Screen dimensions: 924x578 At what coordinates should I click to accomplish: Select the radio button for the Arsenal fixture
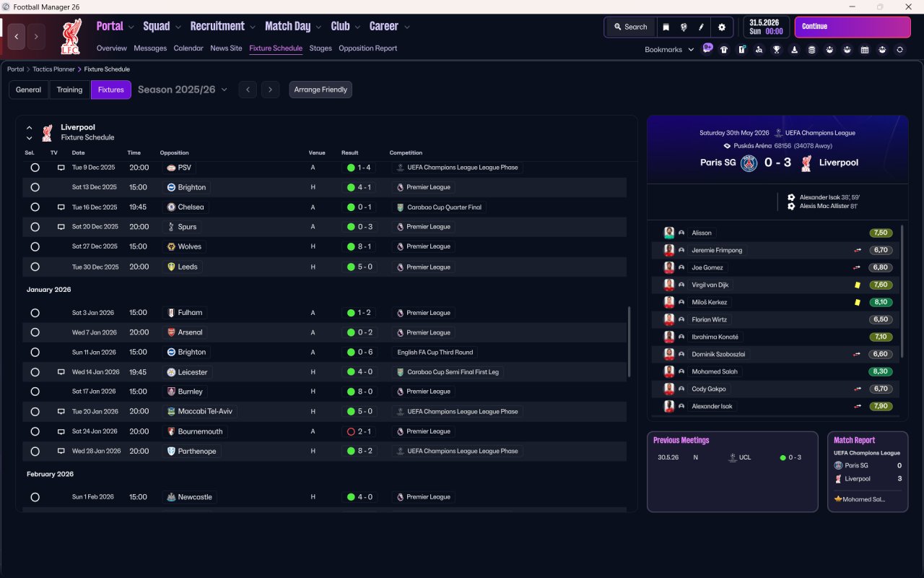pos(35,332)
